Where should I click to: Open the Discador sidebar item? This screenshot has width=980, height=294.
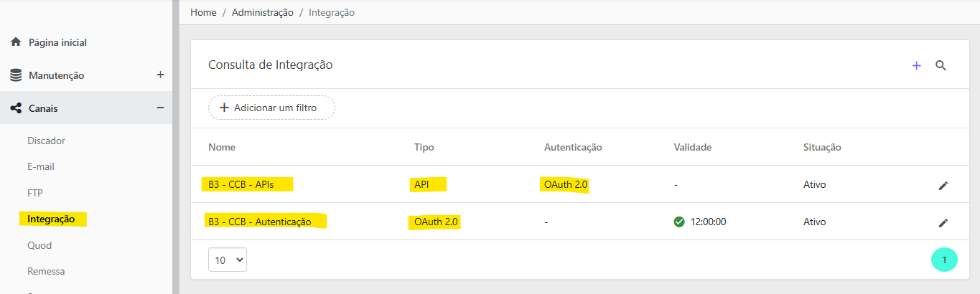pos(46,141)
